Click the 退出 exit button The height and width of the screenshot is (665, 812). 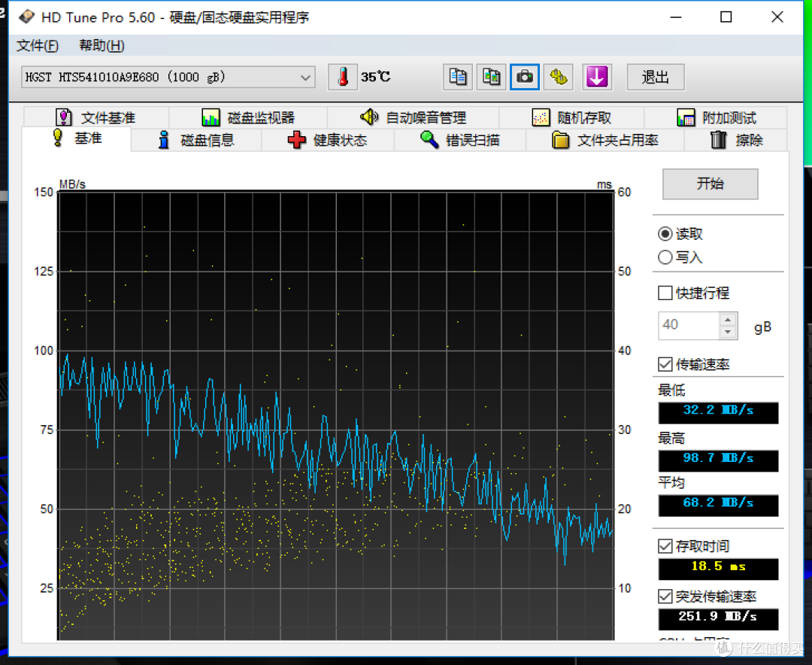656,77
